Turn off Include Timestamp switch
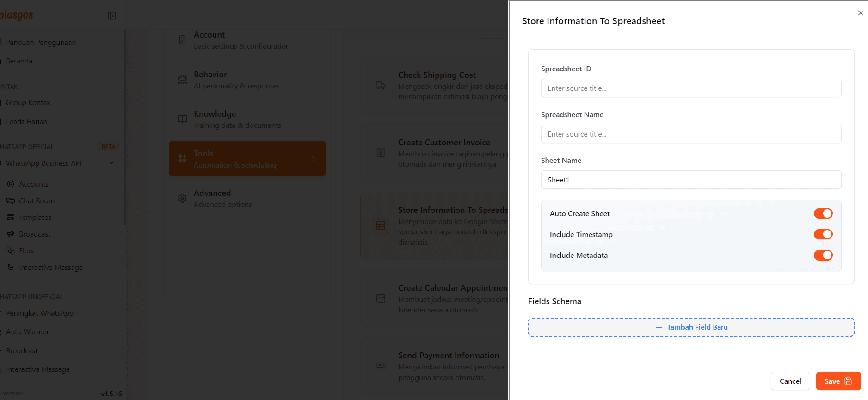The height and width of the screenshot is (400, 868). pyautogui.click(x=823, y=234)
